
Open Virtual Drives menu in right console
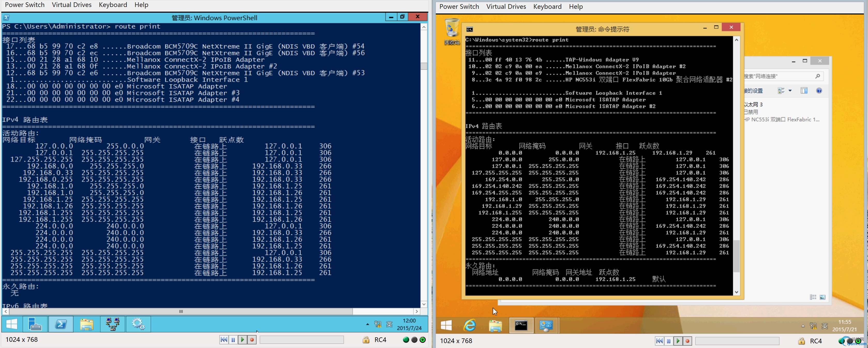tap(506, 6)
